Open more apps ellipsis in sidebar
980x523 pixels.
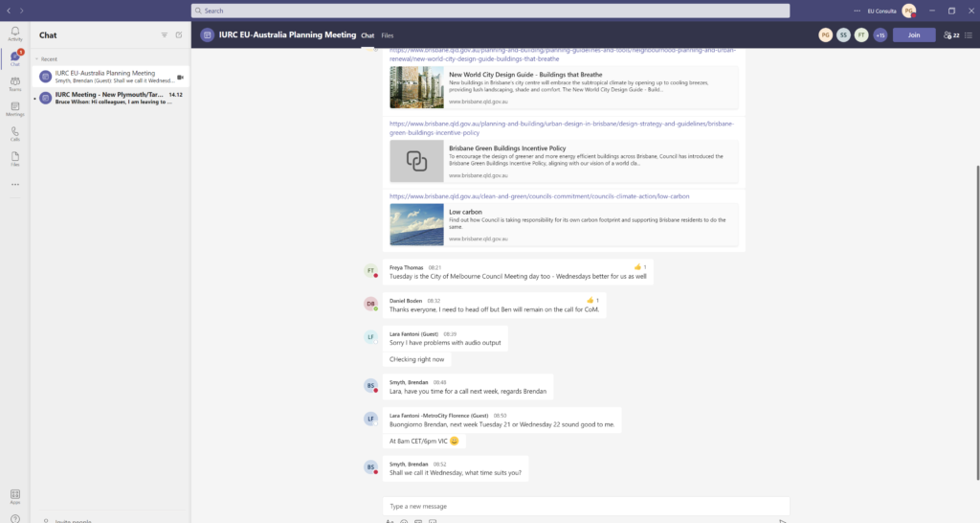(x=14, y=184)
